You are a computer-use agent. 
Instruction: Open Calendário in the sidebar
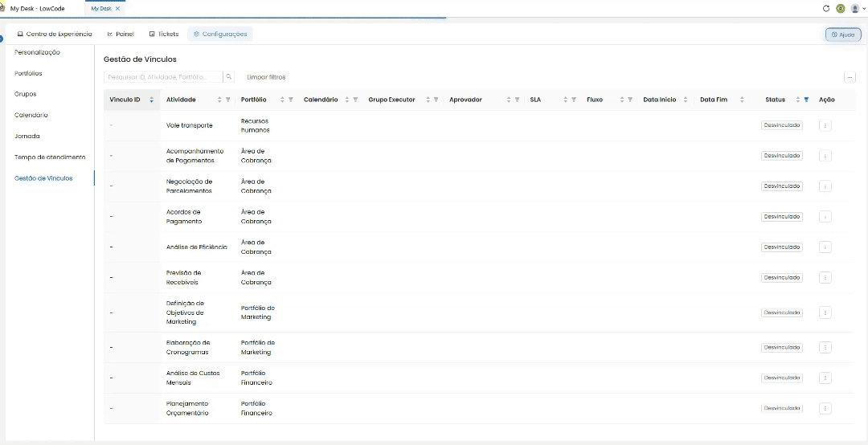pyautogui.click(x=31, y=115)
